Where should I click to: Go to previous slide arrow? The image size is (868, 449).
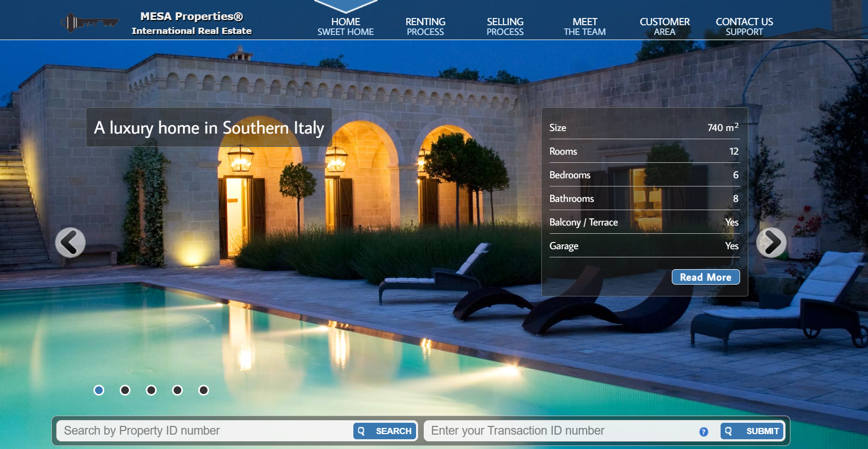pos(70,242)
